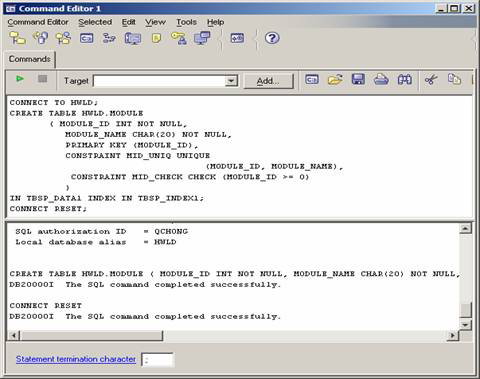This screenshot has width=480, height=379.
Task: Click the 'PRIMARY KEY (MODULE_ID),' line
Action: (132, 145)
